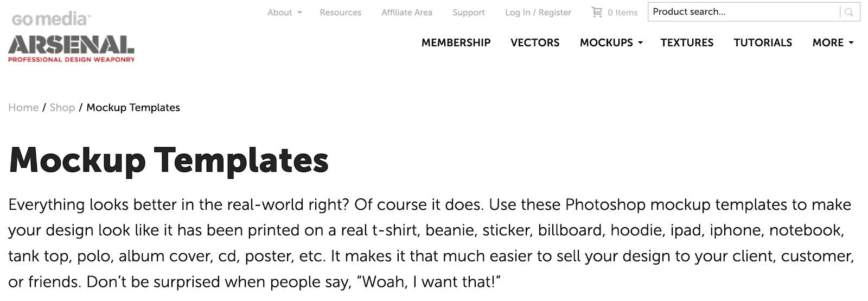Expand the Mockups dropdown arrow
Viewport: 868px width, 301px height.
pyautogui.click(x=640, y=42)
